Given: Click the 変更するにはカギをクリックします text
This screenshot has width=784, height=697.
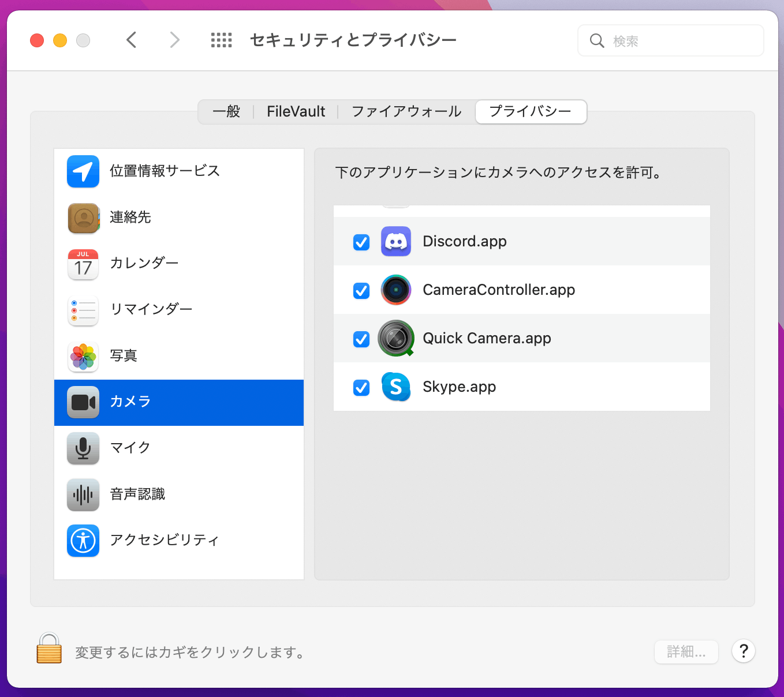Looking at the screenshot, I should click(x=189, y=653).
